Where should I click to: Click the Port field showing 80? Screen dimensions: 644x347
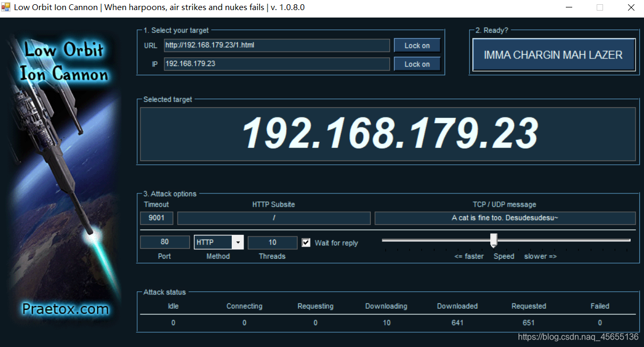point(165,242)
